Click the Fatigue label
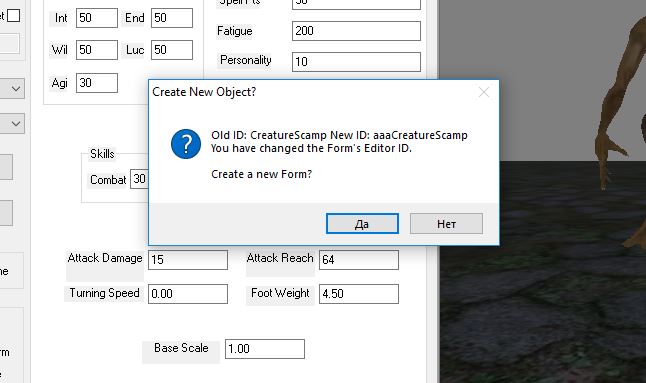This screenshot has height=383, width=646. pyautogui.click(x=234, y=31)
